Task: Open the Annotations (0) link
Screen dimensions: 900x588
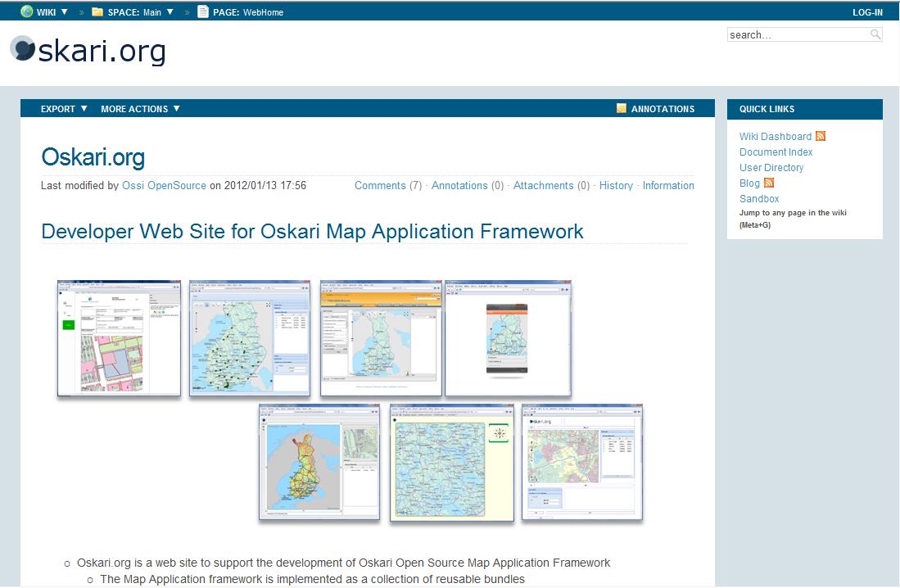Action: [x=468, y=185]
